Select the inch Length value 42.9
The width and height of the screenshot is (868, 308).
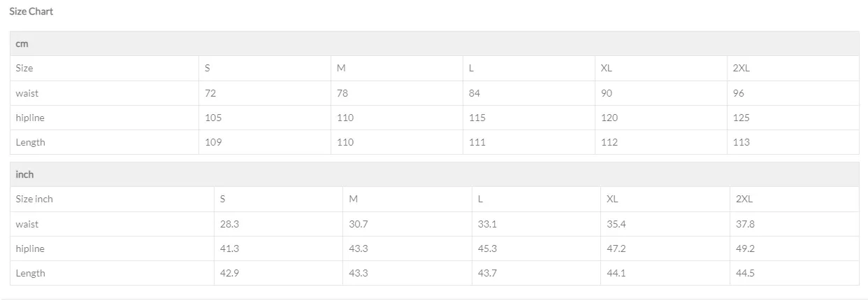pyautogui.click(x=230, y=273)
